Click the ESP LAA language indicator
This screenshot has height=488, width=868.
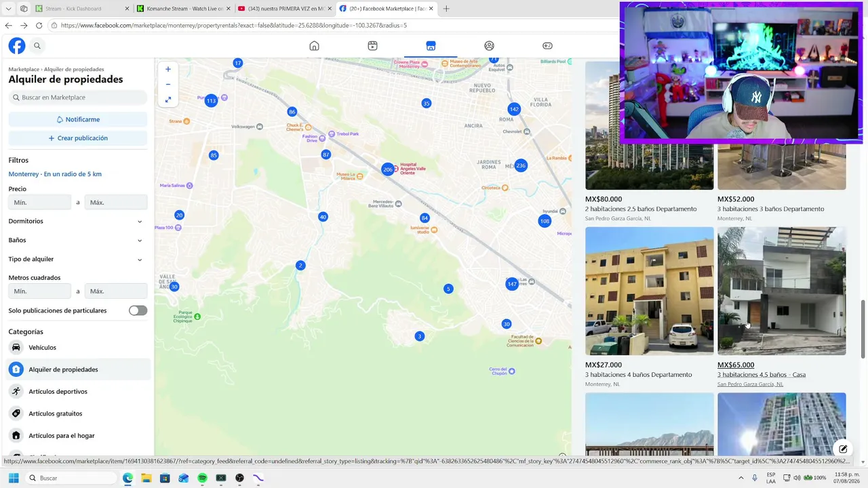coord(771,478)
